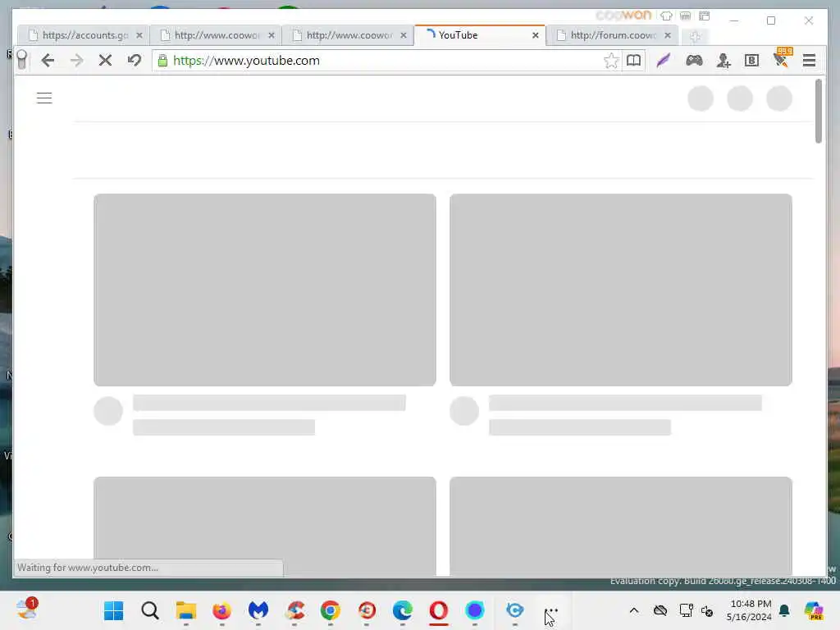Click the key icon beside back arrow

pyautogui.click(x=22, y=59)
